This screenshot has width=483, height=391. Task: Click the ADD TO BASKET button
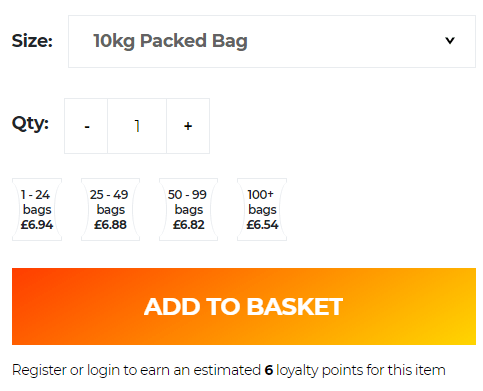(x=244, y=306)
